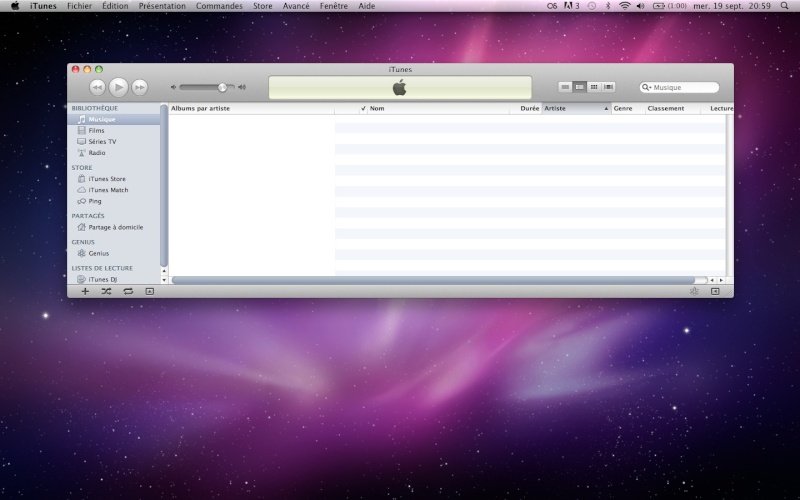Open the Présentation menu
Screen dimensions: 800x500
coord(161,6)
